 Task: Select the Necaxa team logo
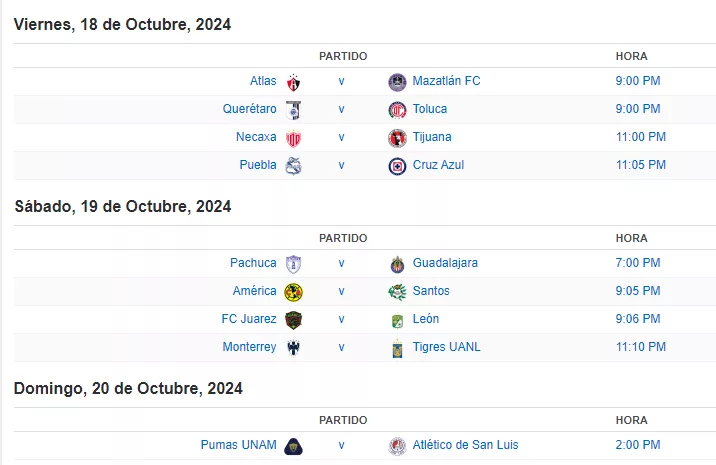click(x=293, y=138)
